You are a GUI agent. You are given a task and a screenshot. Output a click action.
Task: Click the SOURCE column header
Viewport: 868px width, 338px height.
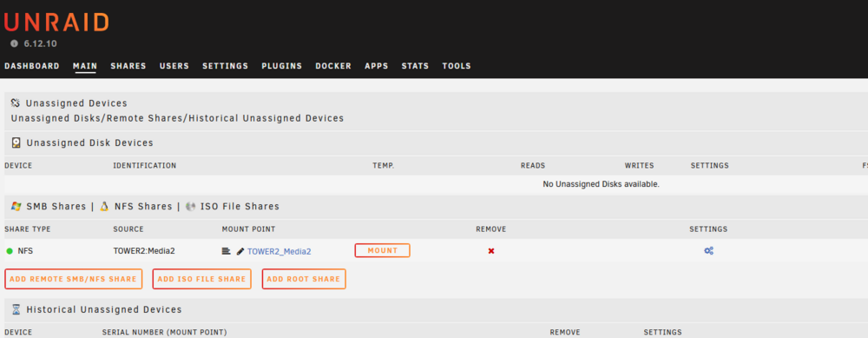coord(128,229)
